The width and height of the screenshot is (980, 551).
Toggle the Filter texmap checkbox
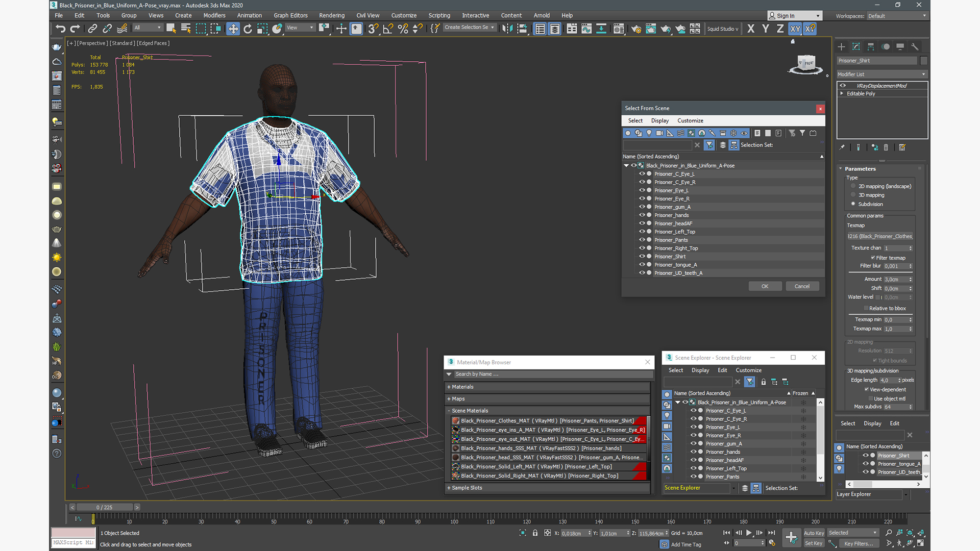(x=873, y=258)
